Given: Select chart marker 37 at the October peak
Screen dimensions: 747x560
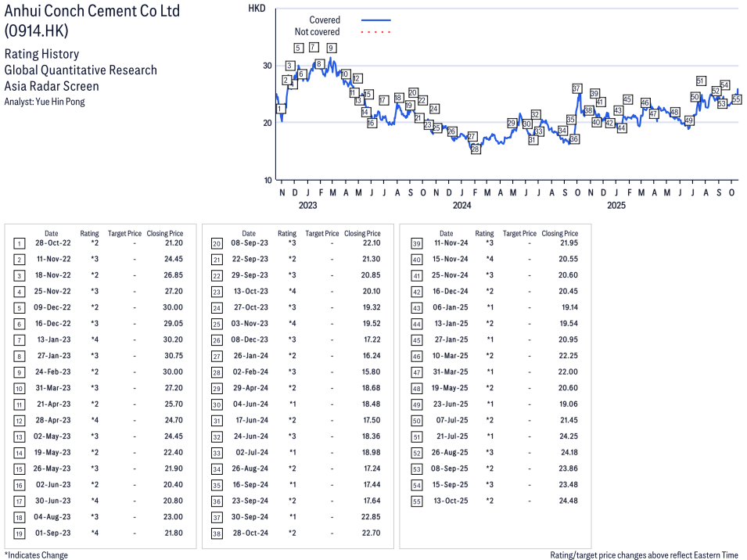Looking at the screenshot, I should coord(577,88).
